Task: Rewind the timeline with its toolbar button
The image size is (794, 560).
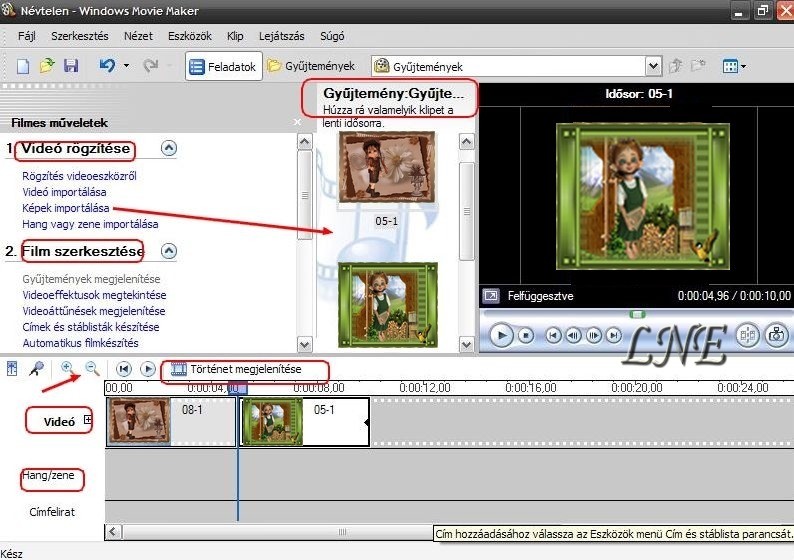Action: 124,369
